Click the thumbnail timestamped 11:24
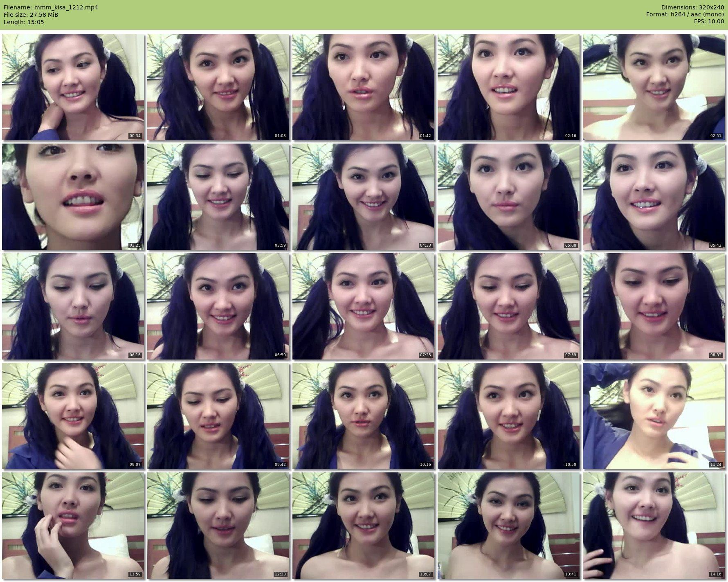This screenshot has height=582, width=728. [654, 416]
